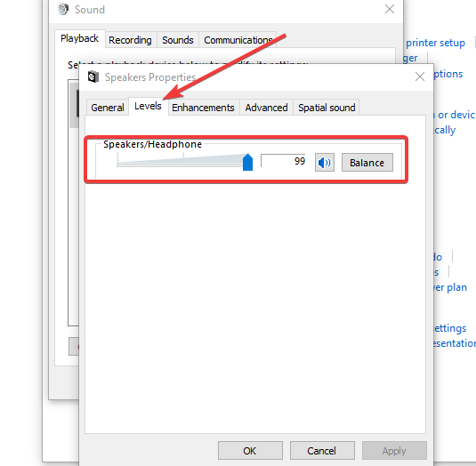The width and height of the screenshot is (476, 466).
Task: Open the Balance settings
Action: point(367,163)
